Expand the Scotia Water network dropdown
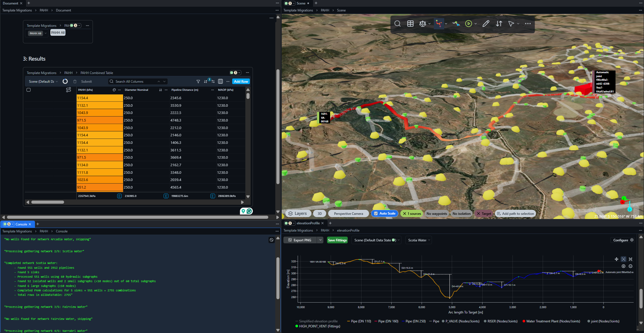This screenshot has width=644, height=333. [419, 240]
